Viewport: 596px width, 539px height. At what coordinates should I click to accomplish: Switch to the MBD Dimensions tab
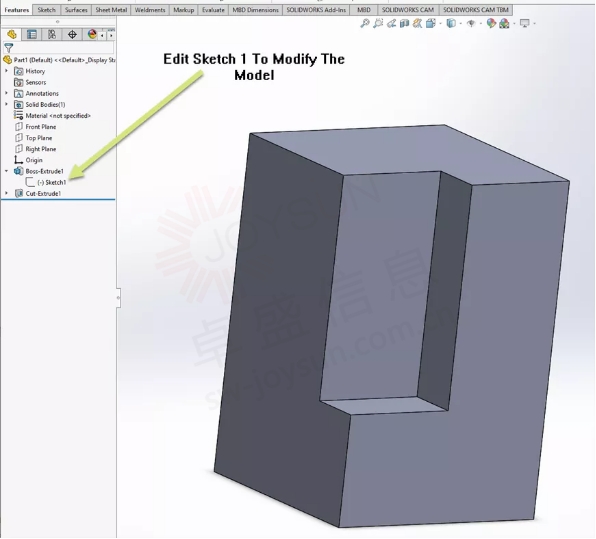(x=255, y=10)
